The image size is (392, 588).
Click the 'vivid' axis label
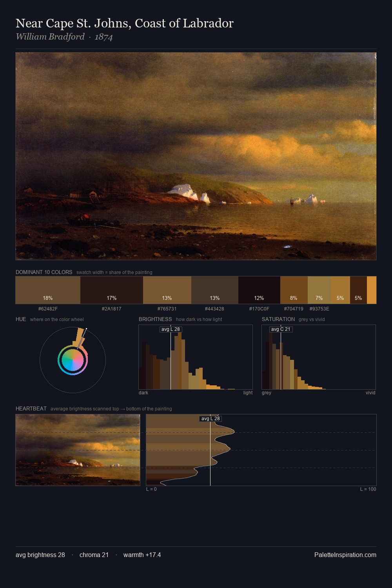pos(370,393)
